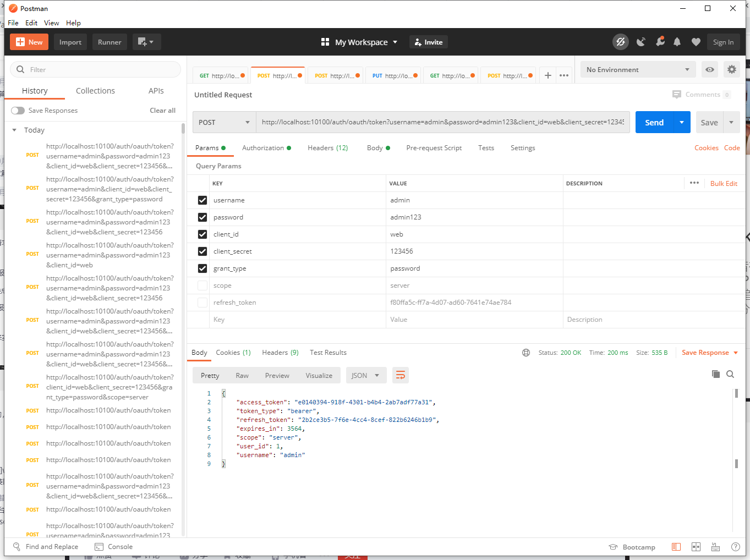Viewport: 750px width, 560px height.
Task: Search the response with magnifier icon
Action: point(730,374)
